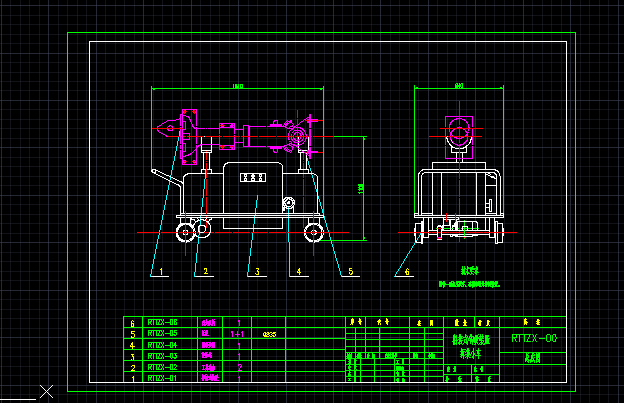This screenshot has width=624, height=403.
Task: Pick the control panel display on the cart
Action: [253, 177]
